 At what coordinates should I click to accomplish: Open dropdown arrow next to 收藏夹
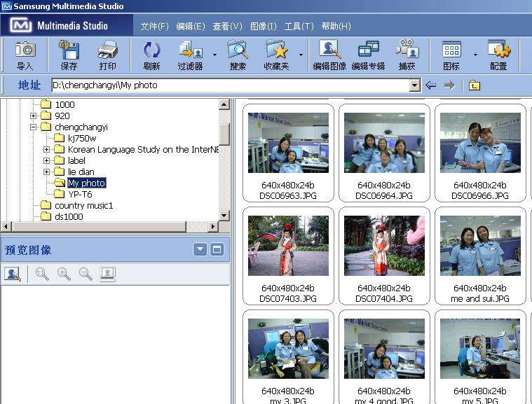coord(301,55)
